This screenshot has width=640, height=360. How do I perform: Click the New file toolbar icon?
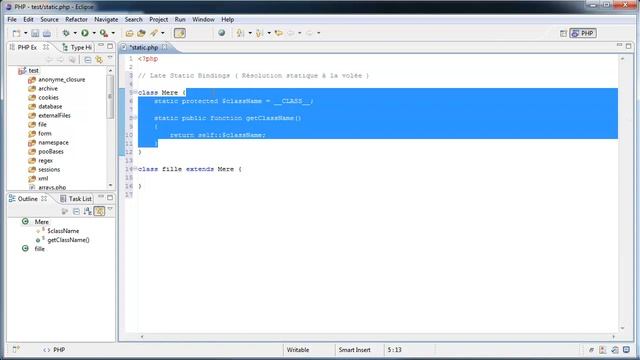16,33
